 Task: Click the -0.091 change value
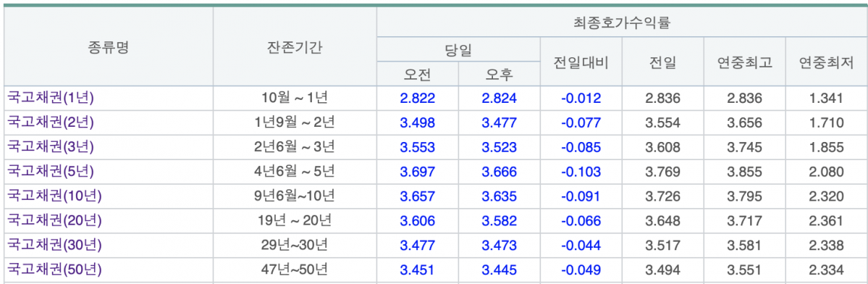coord(581,196)
